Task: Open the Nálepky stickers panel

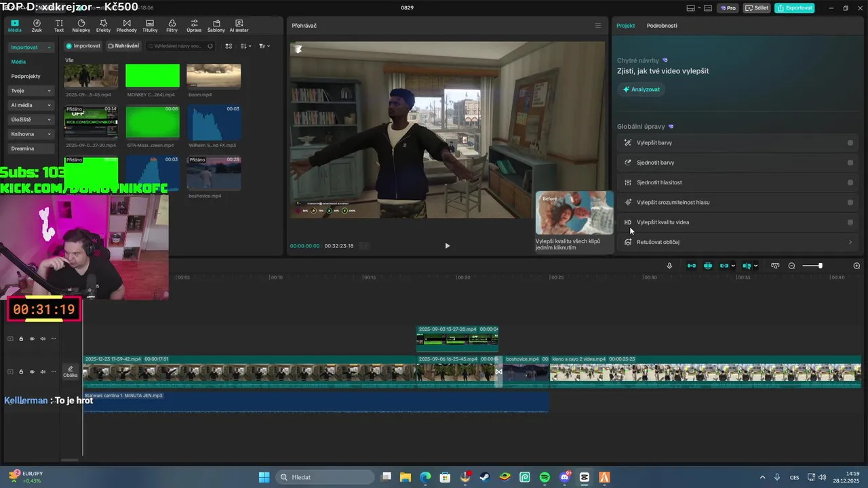Action: (x=81, y=26)
